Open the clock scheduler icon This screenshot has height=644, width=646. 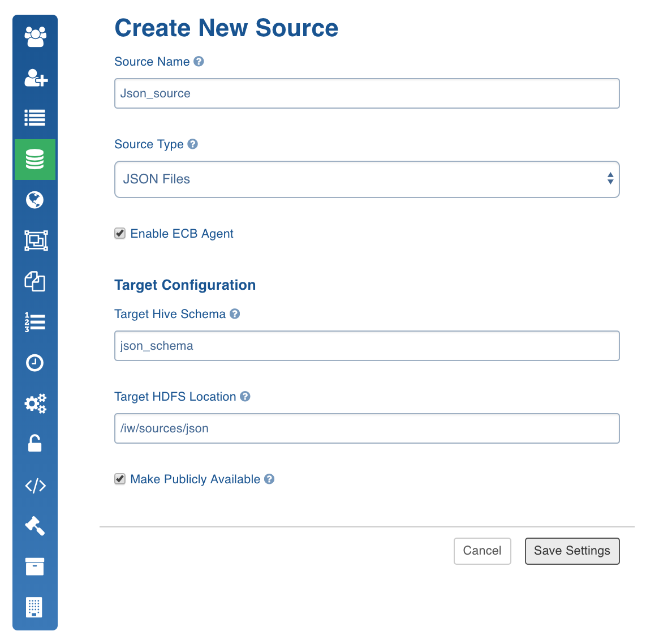tap(35, 363)
